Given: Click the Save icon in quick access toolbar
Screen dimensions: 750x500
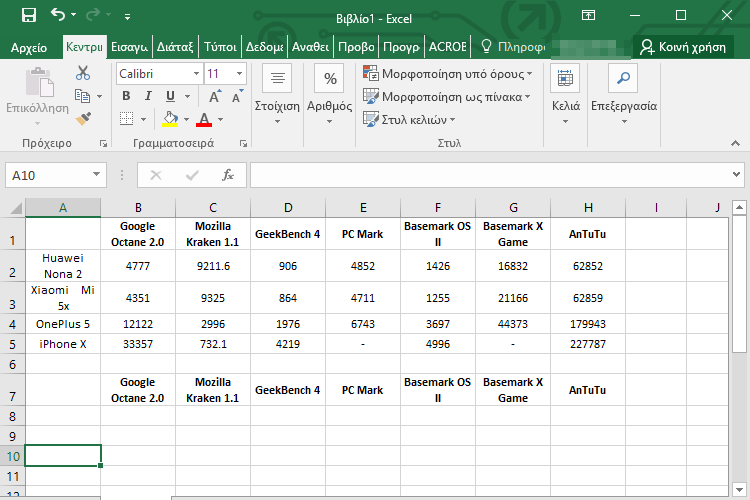Looking at the screenshot, I should [29, 15].
